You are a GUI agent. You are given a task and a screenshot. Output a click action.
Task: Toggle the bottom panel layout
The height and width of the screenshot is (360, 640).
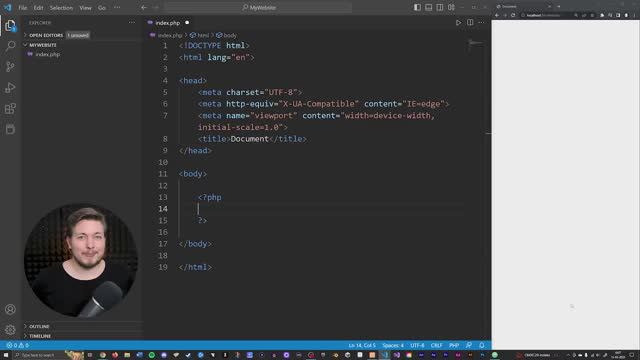[429, 7]
